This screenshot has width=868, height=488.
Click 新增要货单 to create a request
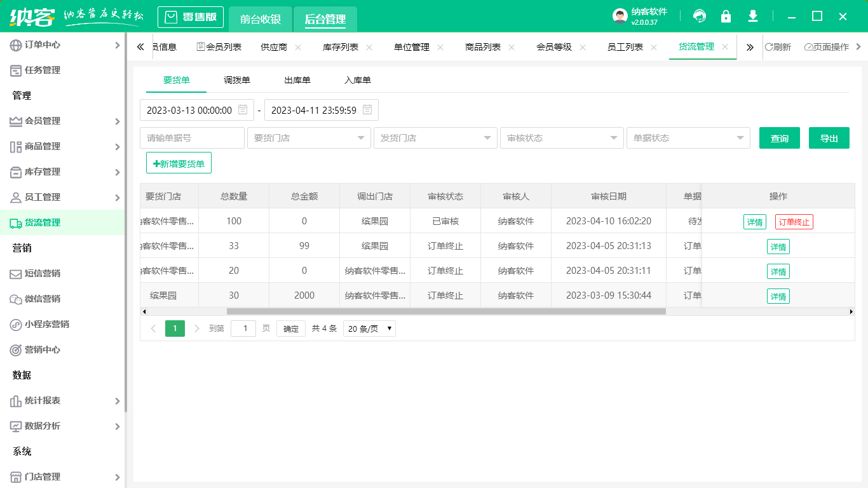[x=179, y=163]
